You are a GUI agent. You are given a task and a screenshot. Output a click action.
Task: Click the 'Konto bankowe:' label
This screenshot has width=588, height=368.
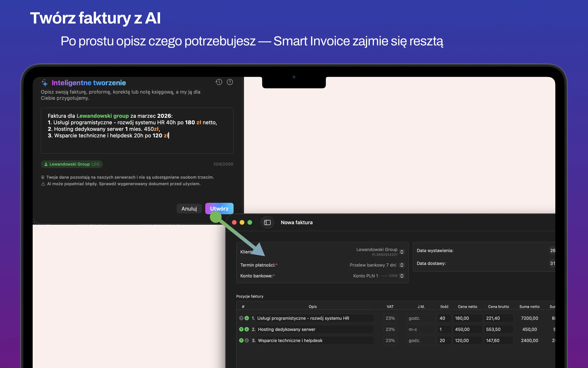[x=256, y=276]
